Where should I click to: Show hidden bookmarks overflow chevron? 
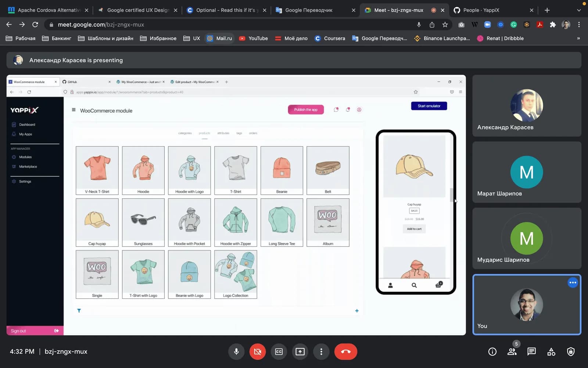[x=578, y=38]
